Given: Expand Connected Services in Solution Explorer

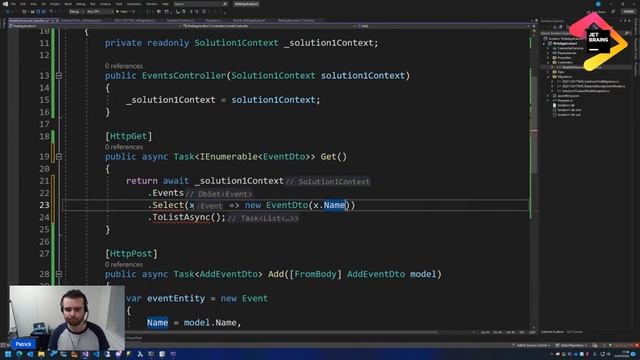Looking at the screenshot, I should point(548,49).
